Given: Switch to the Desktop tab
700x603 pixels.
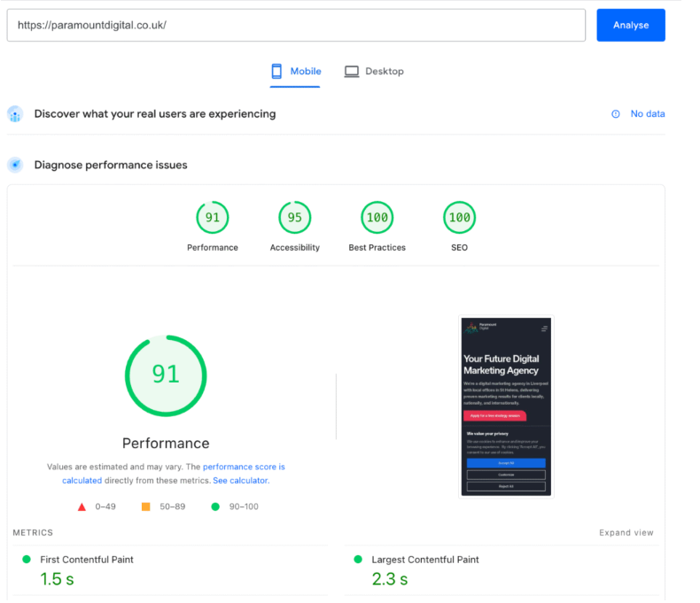Looking at the screenshot, I should pos(374,72).
